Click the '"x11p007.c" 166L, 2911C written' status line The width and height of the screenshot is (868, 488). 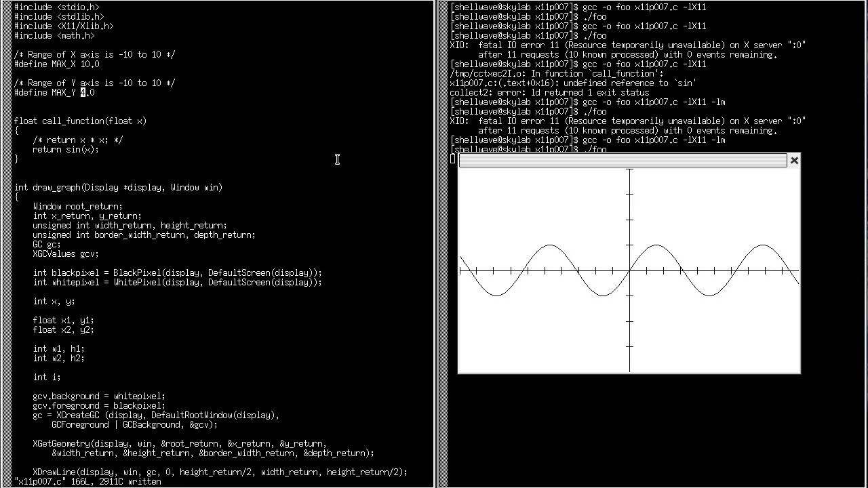(x=87, y=482)
